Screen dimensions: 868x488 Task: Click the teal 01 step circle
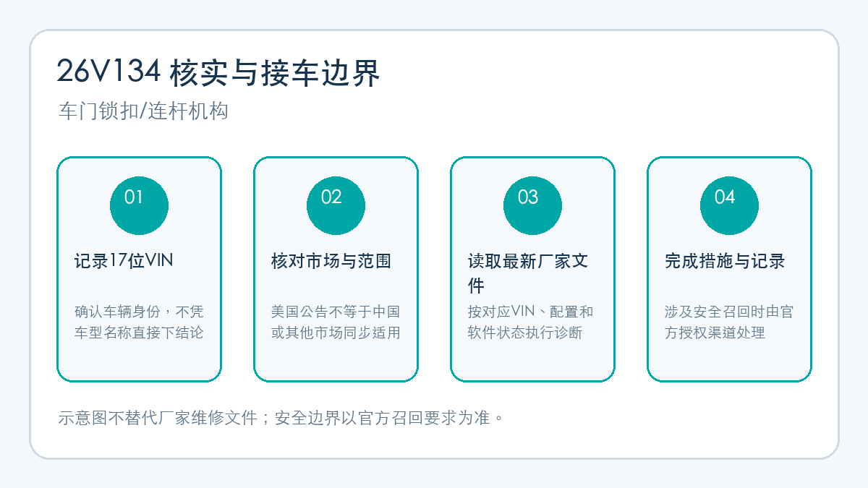[139, 205]
